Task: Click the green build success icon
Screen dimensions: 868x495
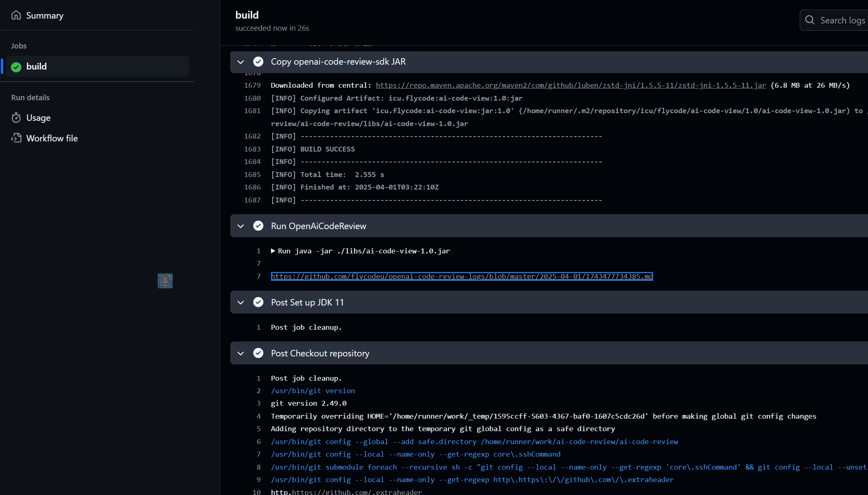Action: tap(16, 67)
